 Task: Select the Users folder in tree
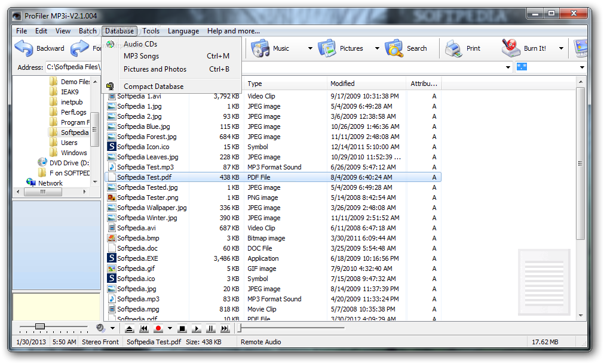(69, 143)
